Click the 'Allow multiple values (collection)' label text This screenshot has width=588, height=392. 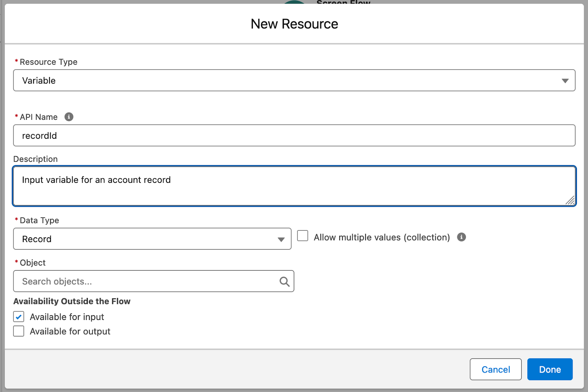click(x=381, y=237)
